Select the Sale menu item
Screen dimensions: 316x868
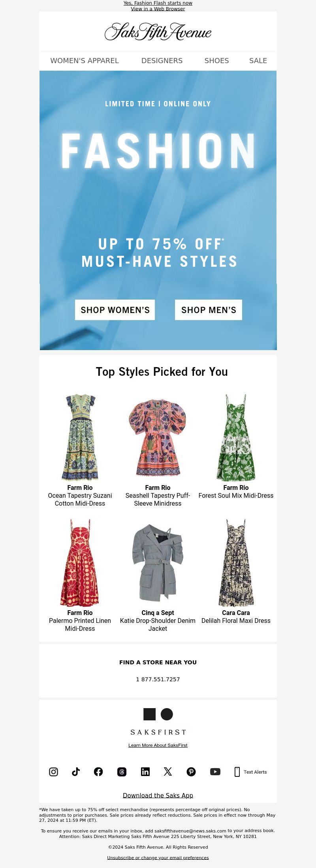(258, 61)
